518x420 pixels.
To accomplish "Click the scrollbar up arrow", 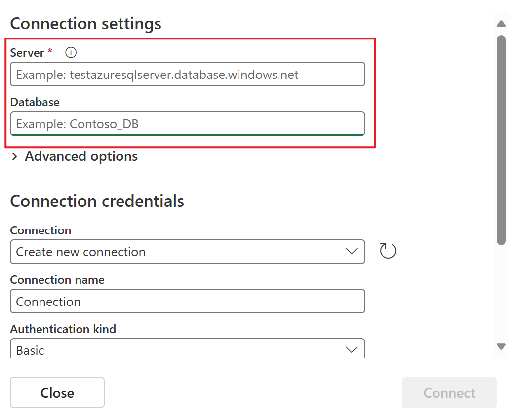I will [x=501, y=23].
